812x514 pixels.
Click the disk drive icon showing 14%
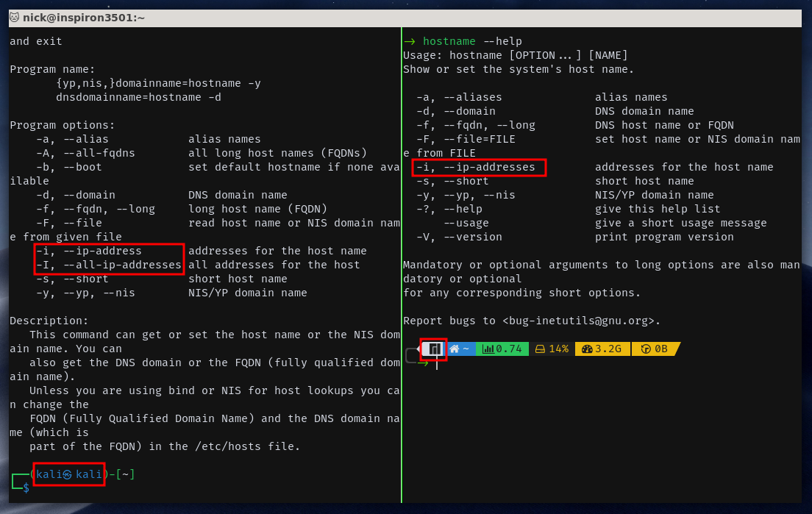(541, 348)
